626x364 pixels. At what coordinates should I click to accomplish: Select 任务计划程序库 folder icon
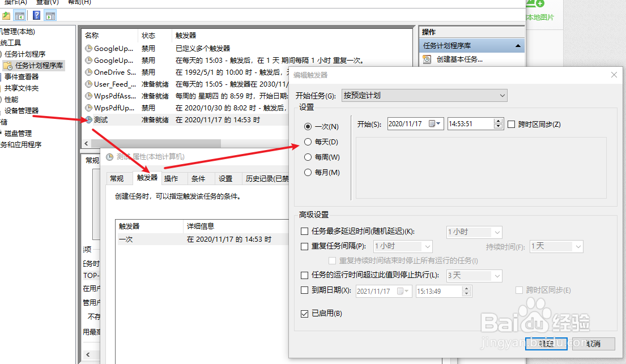tap(8, 65)
